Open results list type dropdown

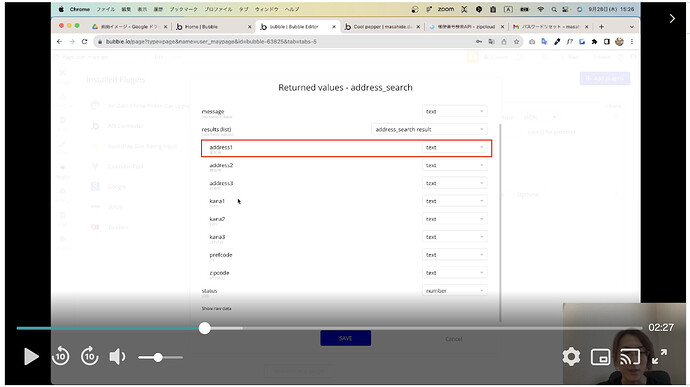pyautogui.click(x=429, y=129)
